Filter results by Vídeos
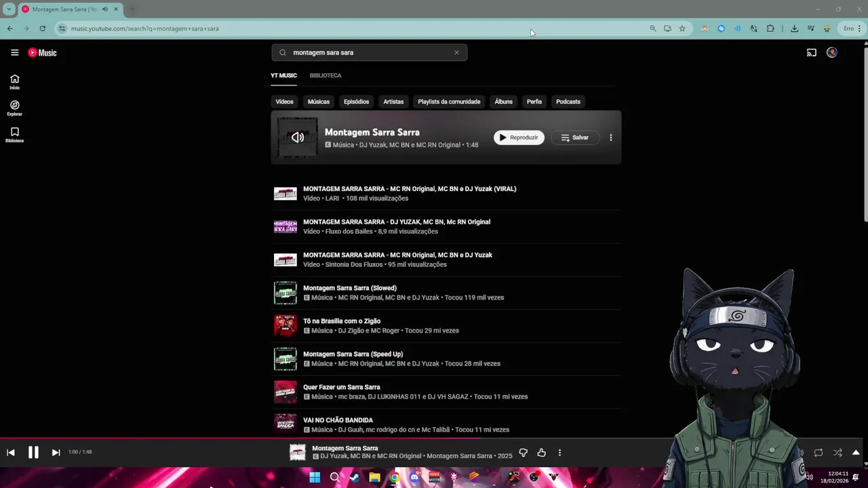The height and width of the screenshot is (488, 868). [284, 102]
